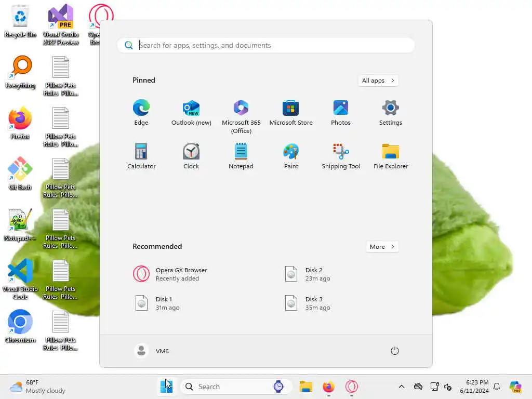This screenshot has height=399, width=532.
Task: Open the Copilot preview taskbar icon
Action: pos(515,387)
